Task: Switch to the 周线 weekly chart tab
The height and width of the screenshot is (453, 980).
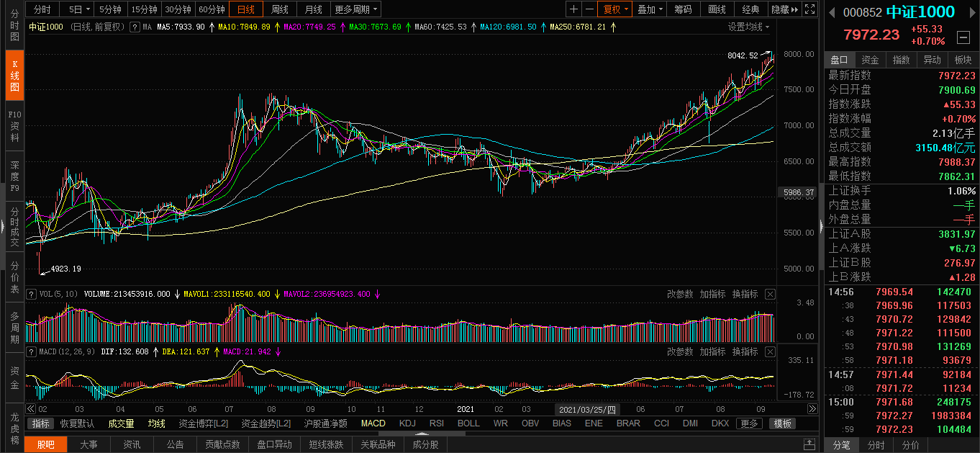Action: tap(279, 9)
